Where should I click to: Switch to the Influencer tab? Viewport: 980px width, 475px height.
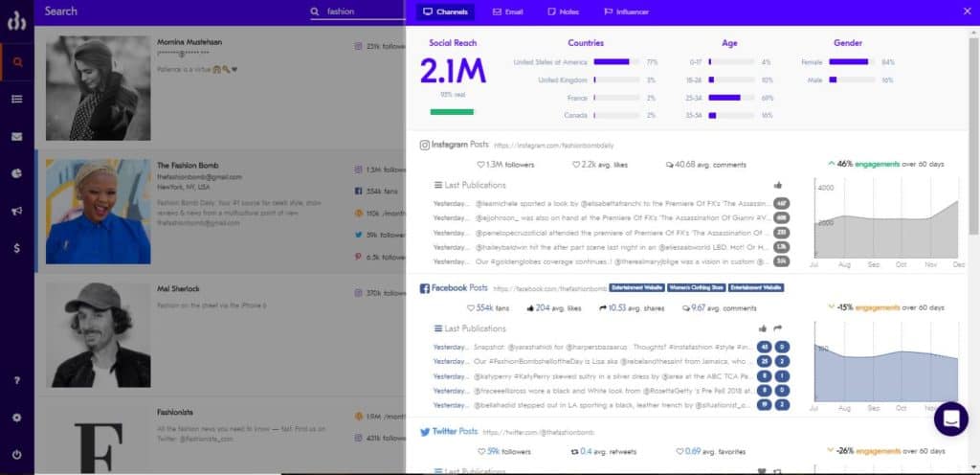point(626,11)
